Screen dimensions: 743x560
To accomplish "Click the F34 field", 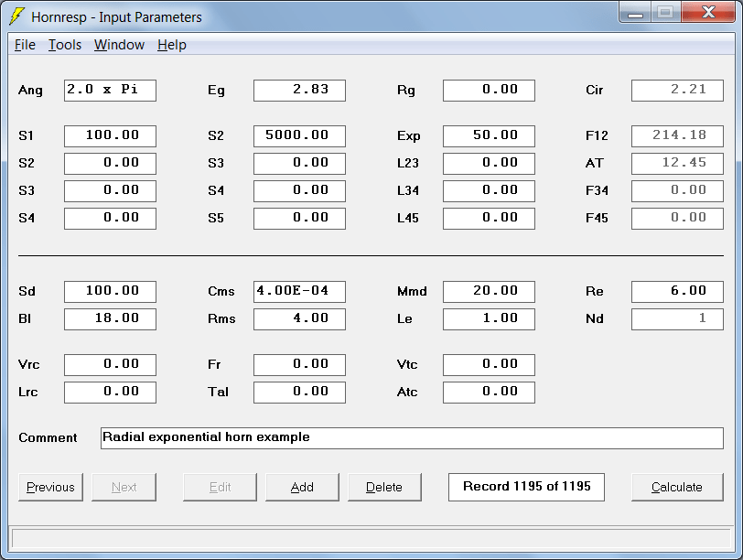I will point(678,191).
